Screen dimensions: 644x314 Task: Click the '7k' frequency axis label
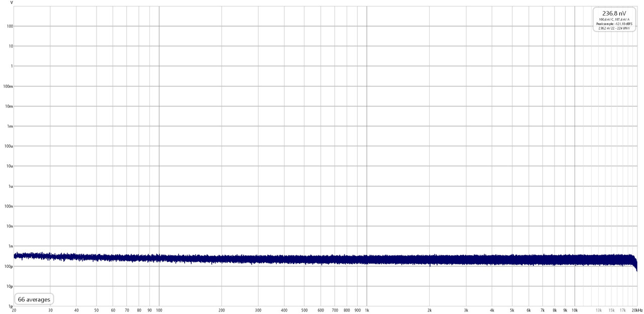point(542,310)
